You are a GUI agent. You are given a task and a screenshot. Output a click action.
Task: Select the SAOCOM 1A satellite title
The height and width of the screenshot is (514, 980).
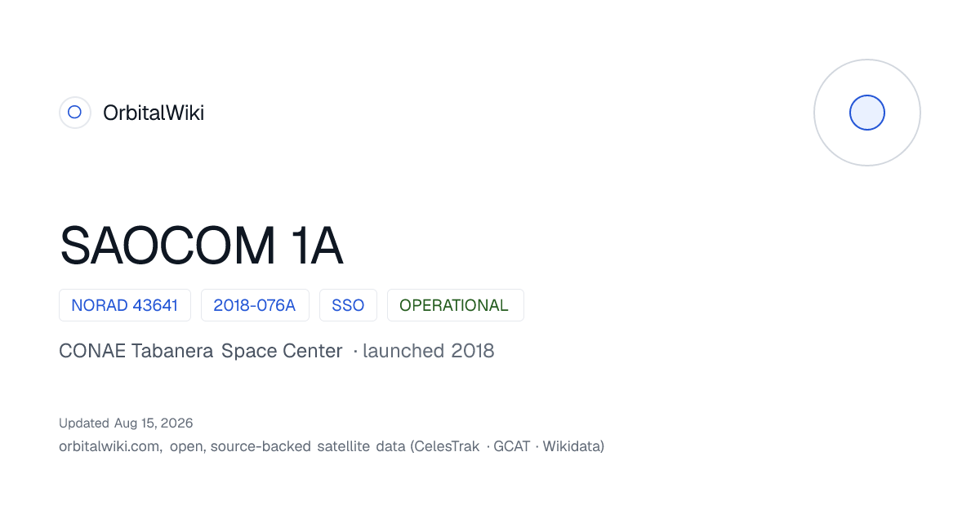(201, 246)
